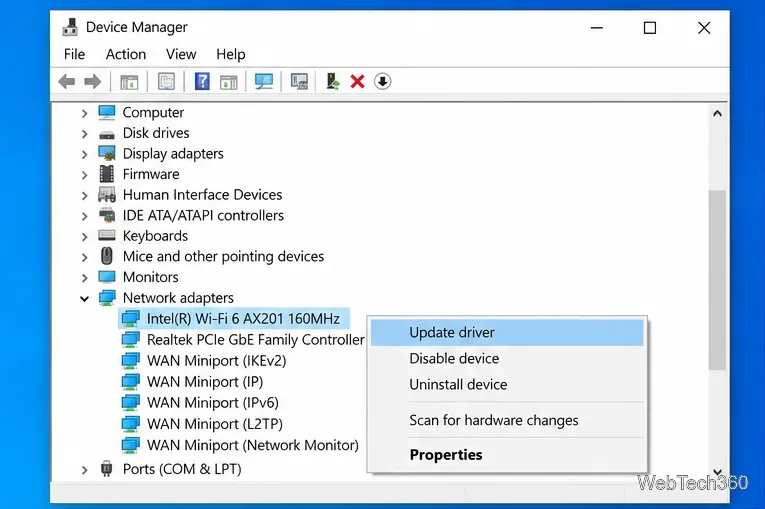Viewport: 765px width, 509px height.
Task: Click the vertical scrollbar thumb
Action: pyautogui.click(x=717, y=280)
